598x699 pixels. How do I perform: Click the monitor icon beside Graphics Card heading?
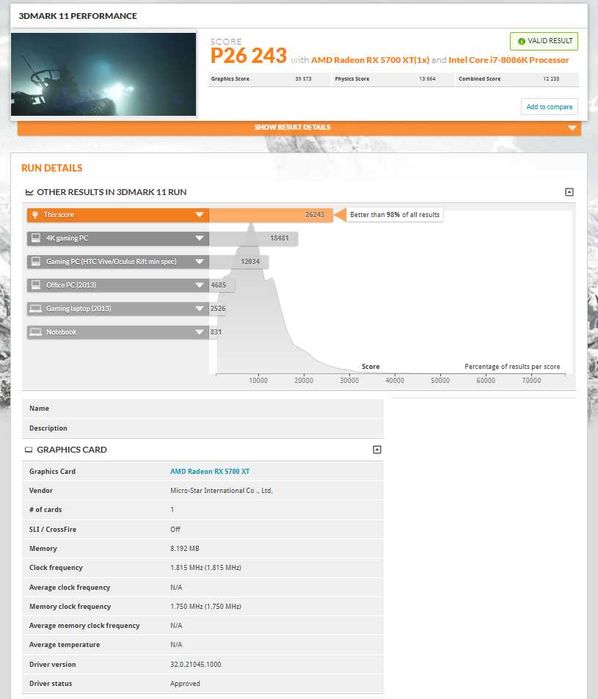point(29,450)
